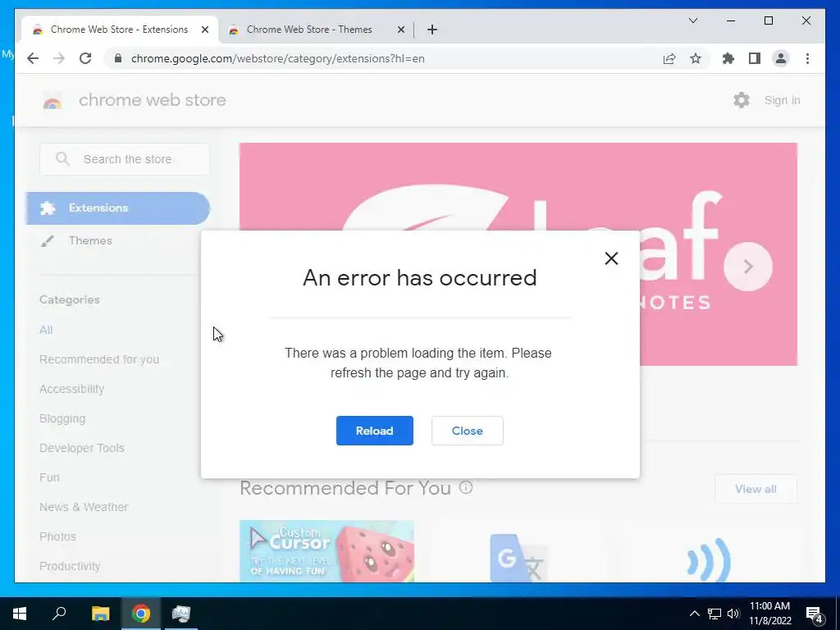Dismiss error dialog with X icon
The height and width of the screenshot is (630, 840).
tap(611, 258)
